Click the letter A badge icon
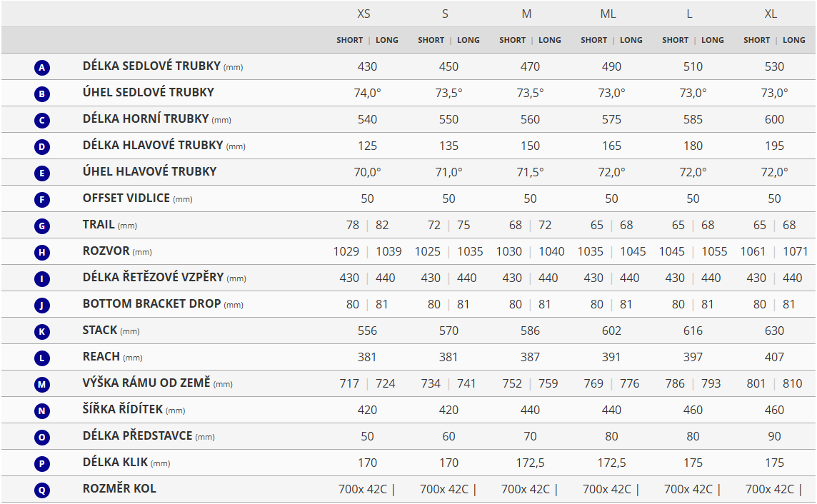Viewport: 817px width, 504px height. coord(42,68)
